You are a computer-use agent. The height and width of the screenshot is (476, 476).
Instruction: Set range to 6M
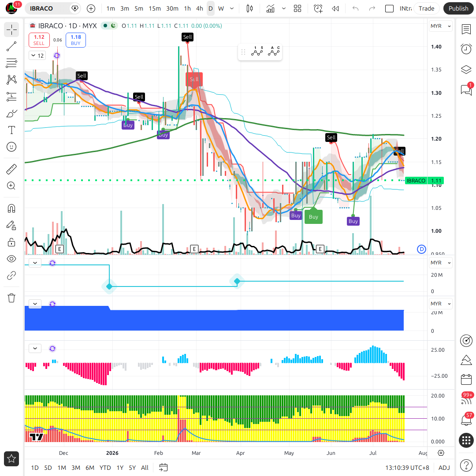coord(89,468)
